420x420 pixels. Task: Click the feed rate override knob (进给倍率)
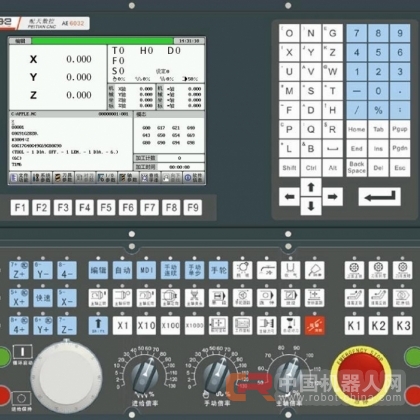(x=145, y=373)
